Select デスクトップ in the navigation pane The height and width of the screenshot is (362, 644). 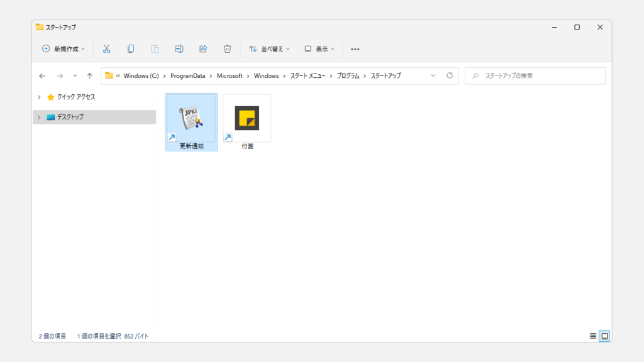click(x=70, y=117)
